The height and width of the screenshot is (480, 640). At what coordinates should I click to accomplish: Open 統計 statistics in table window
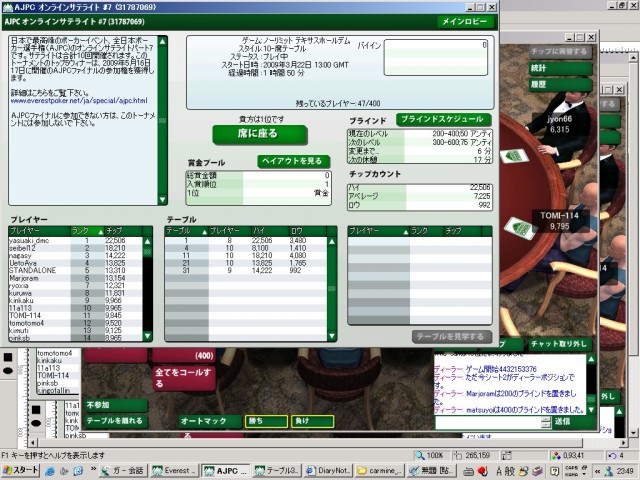[x=560, y=68]
